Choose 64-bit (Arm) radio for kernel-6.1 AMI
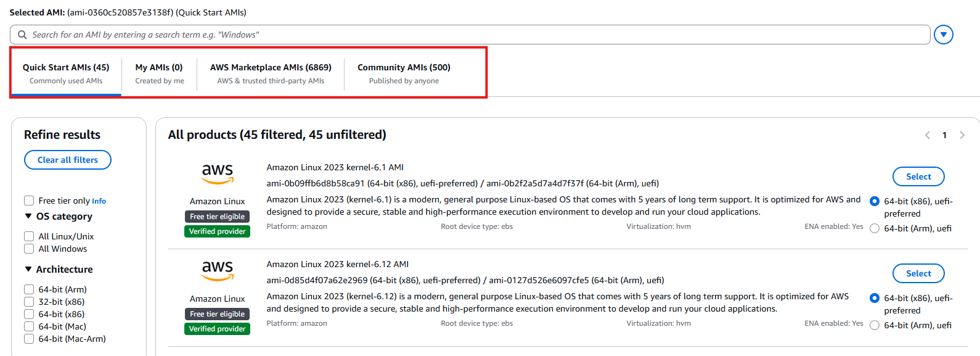The width and height of the screenshot is (980, 356). (875, 228)
